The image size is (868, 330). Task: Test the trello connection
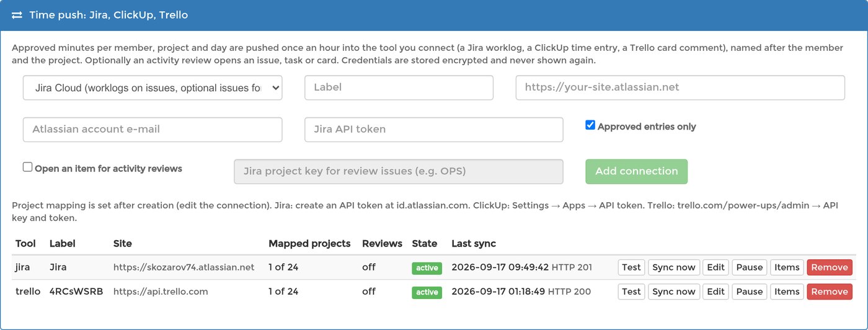[631, 292]
